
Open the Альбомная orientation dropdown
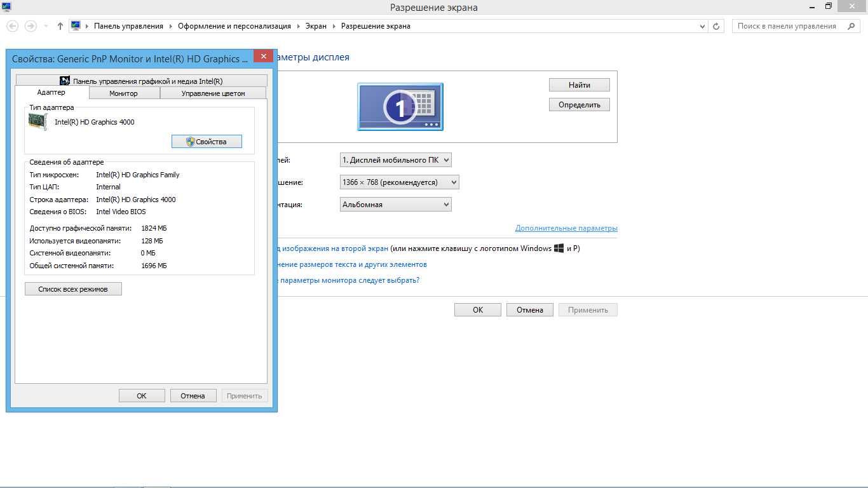click(x=396, y=205)
